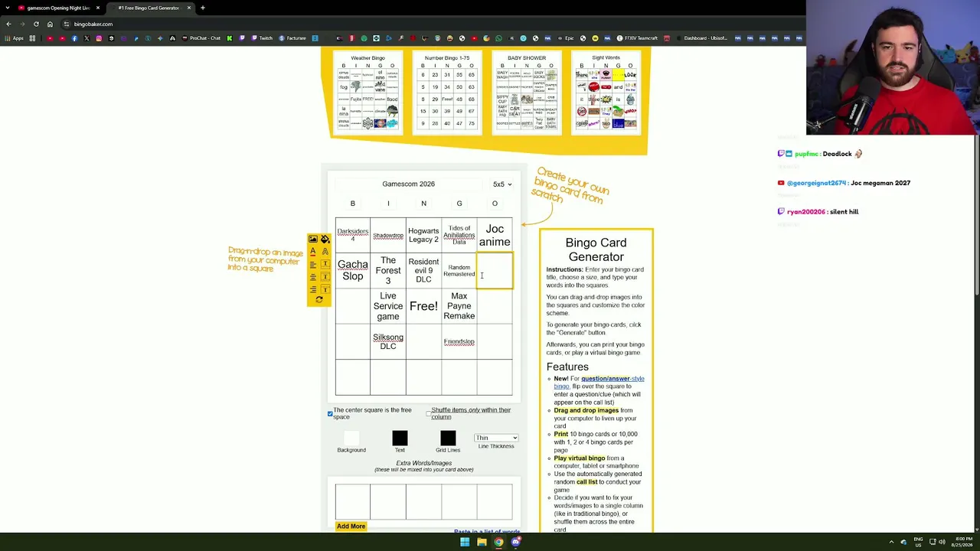The height and width of the screenshot is (551, 980).
Task: Click the Max Payne Remake square
Action: [x=459, y=306]
